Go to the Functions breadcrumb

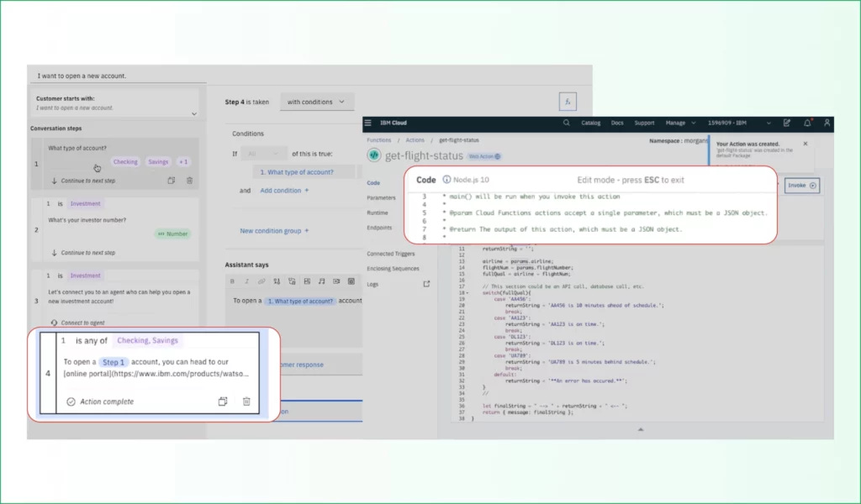pos(379,140)
